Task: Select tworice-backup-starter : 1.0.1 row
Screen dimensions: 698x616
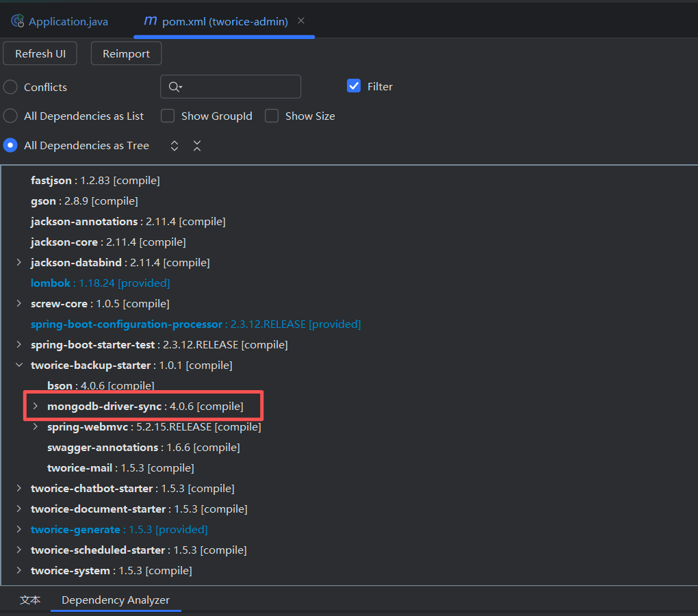Action: tap(131, 365)
